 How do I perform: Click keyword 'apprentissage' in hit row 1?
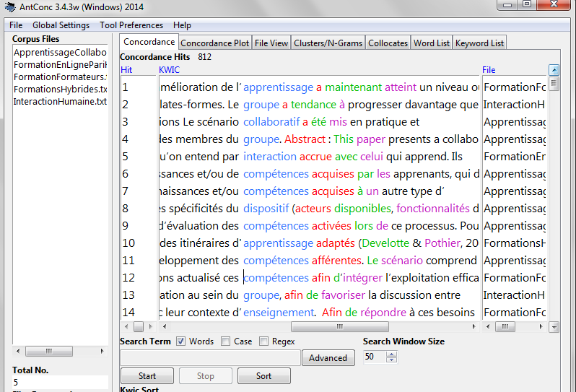[278, 87]
